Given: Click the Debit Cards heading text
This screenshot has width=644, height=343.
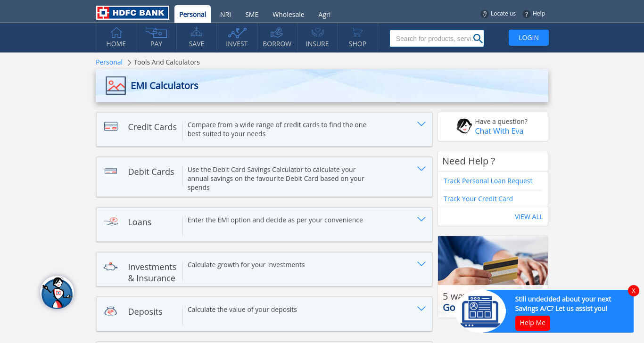Looking at the screenshot, I should (151, 171).
